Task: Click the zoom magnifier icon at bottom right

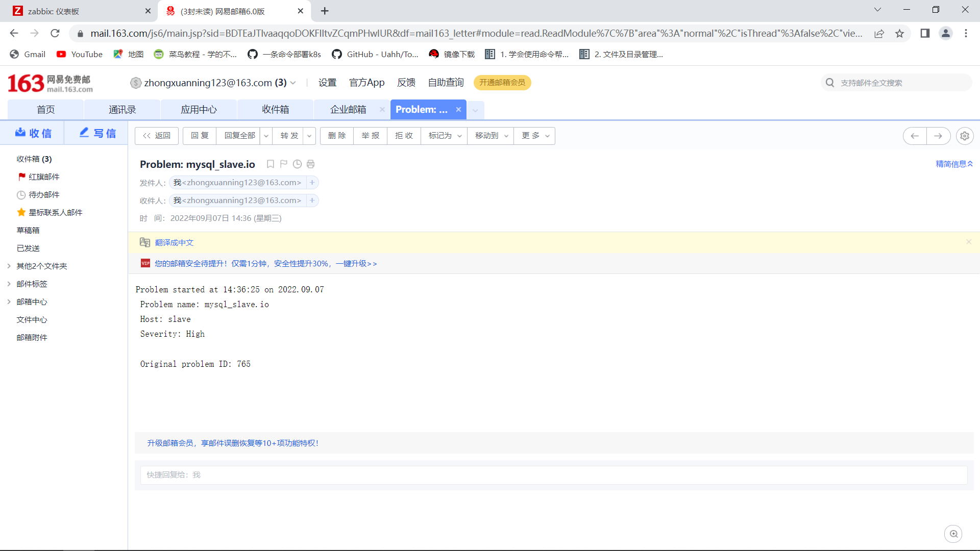Action: coord(953,534)
